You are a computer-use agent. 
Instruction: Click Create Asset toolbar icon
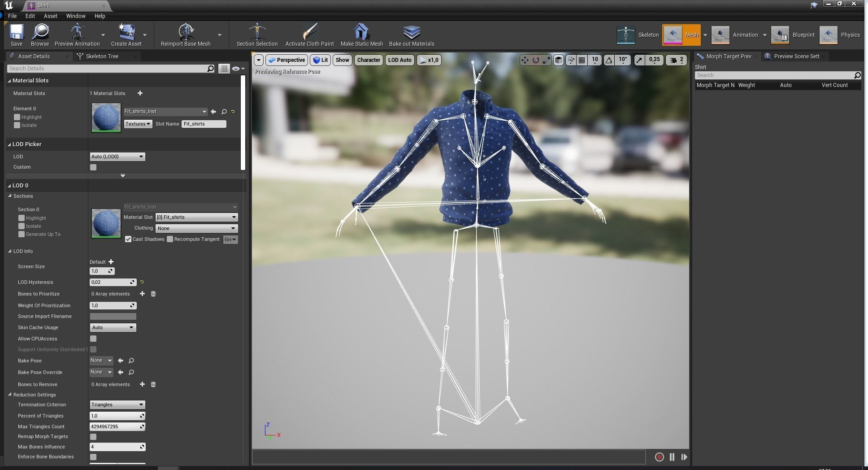(126, 35)
